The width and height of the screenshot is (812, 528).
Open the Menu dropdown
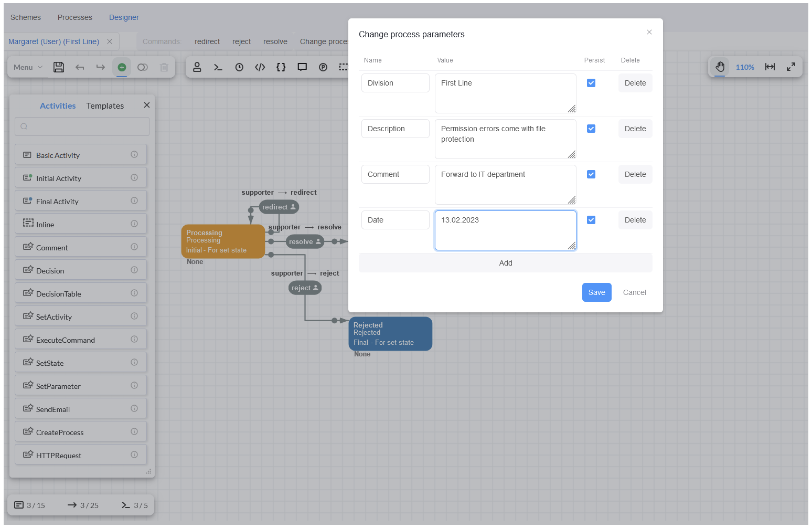tap(28, 67)
